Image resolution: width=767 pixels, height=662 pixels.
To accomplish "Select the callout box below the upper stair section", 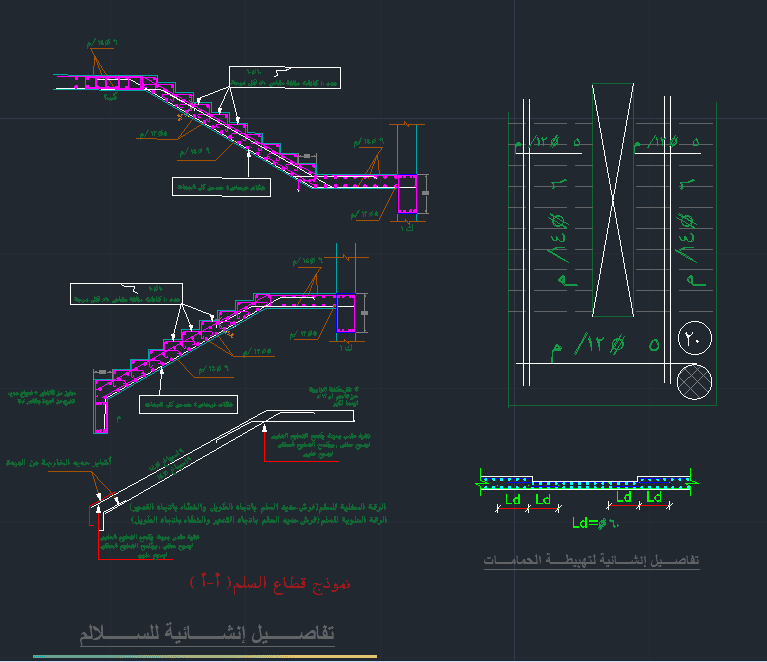I will (x=221, y=187).
